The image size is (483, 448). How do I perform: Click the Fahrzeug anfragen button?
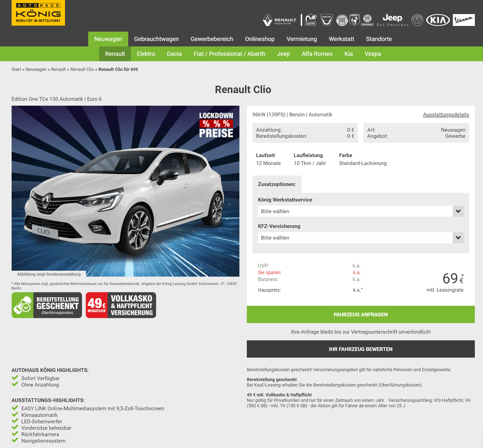(x=361, y=314)
